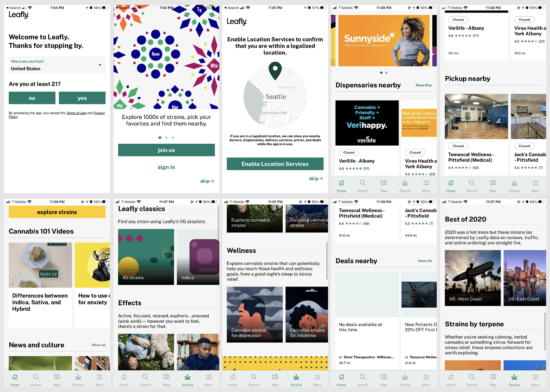Viewport: 550px width, 392px height.
Task: Tap the Search icon on Cannabis 101 Videos screen
Action: (x=36, y=380)
